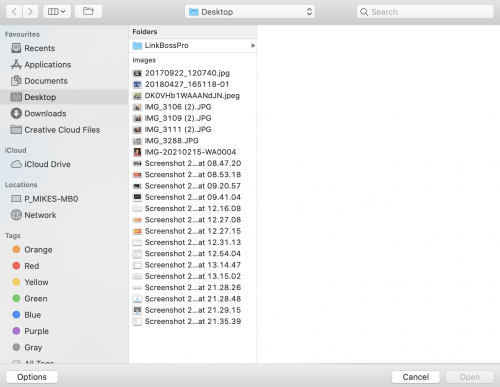Open the column view mode dropdown
This screenshot has width=500, height=387.
[x=57, y=12]
